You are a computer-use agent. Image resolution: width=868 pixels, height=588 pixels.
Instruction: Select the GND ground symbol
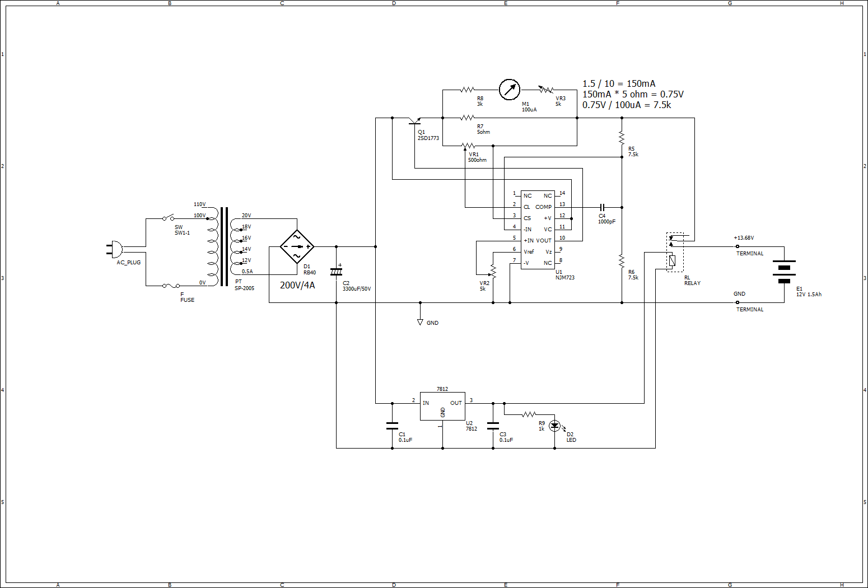pyautogui.click(x=420, y=322)
